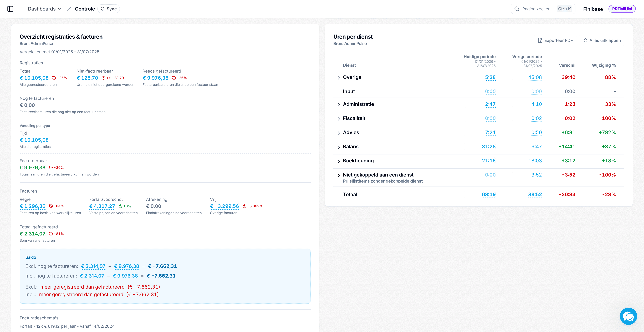Toggle the sidebar panel icon
This screenshot has width=644, height=332.
[10, 9]
